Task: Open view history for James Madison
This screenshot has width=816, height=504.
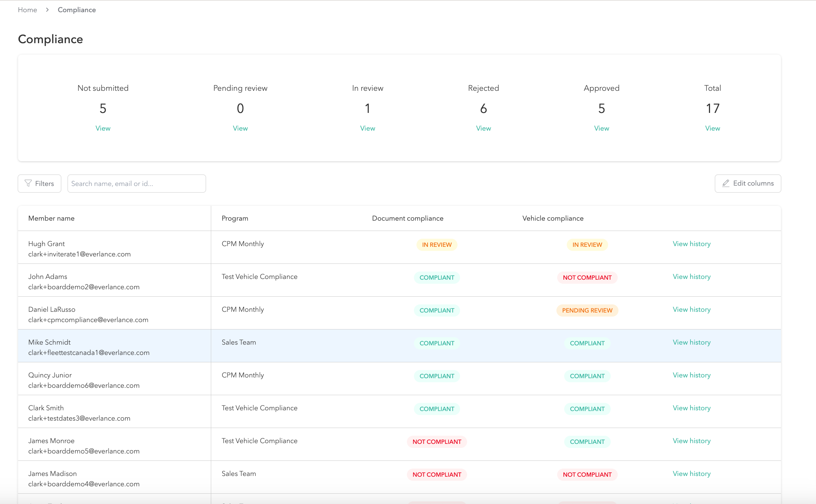Action: point(691,474)
